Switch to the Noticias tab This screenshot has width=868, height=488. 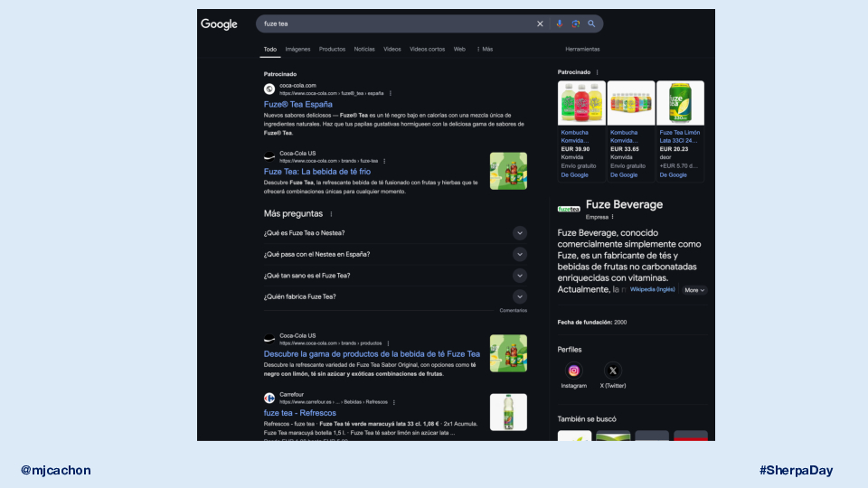[364, 49]
